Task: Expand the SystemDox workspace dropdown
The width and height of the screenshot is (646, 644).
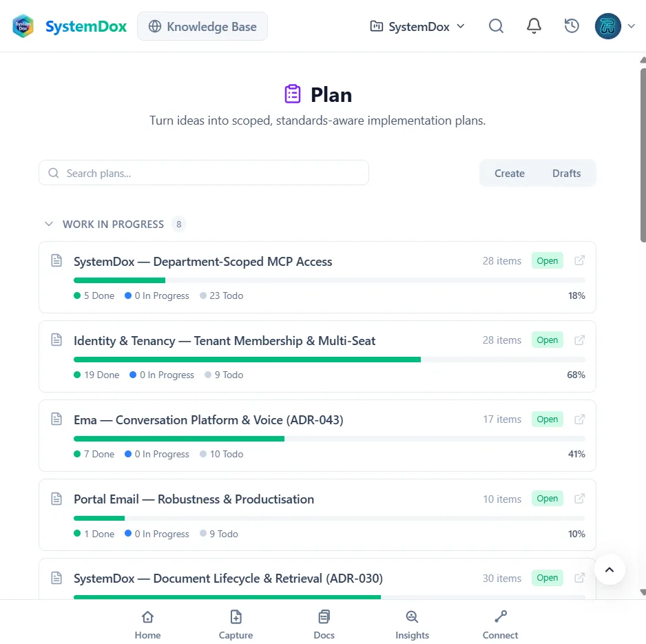Action: pyautogui.click(x=417, y=26)
